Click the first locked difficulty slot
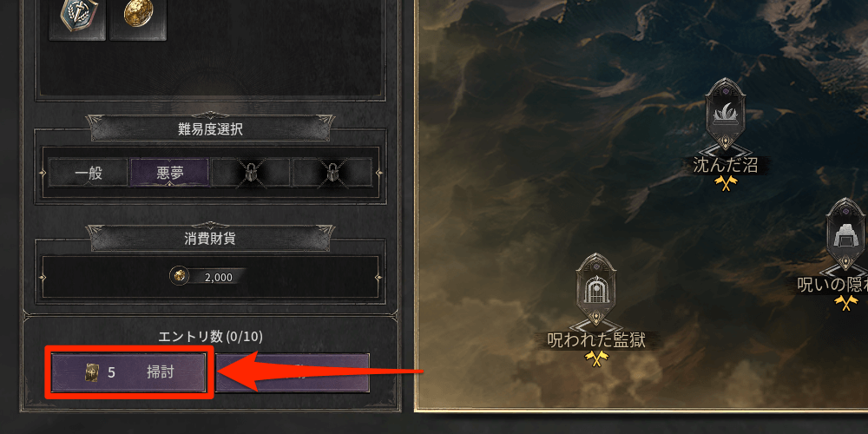 251,174
